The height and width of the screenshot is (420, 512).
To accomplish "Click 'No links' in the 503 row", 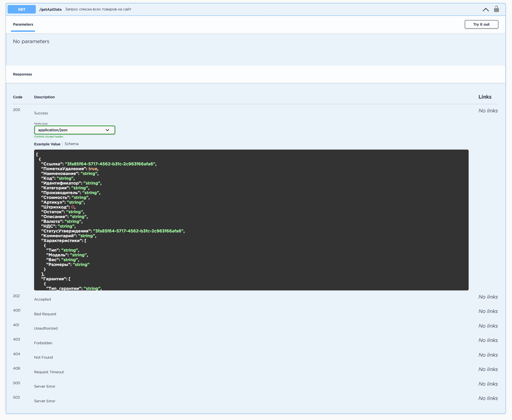I will coord(488,398).
